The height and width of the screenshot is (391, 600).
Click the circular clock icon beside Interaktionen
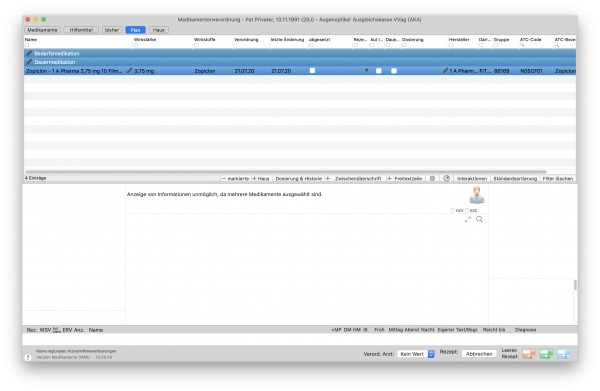pos(446,178)
